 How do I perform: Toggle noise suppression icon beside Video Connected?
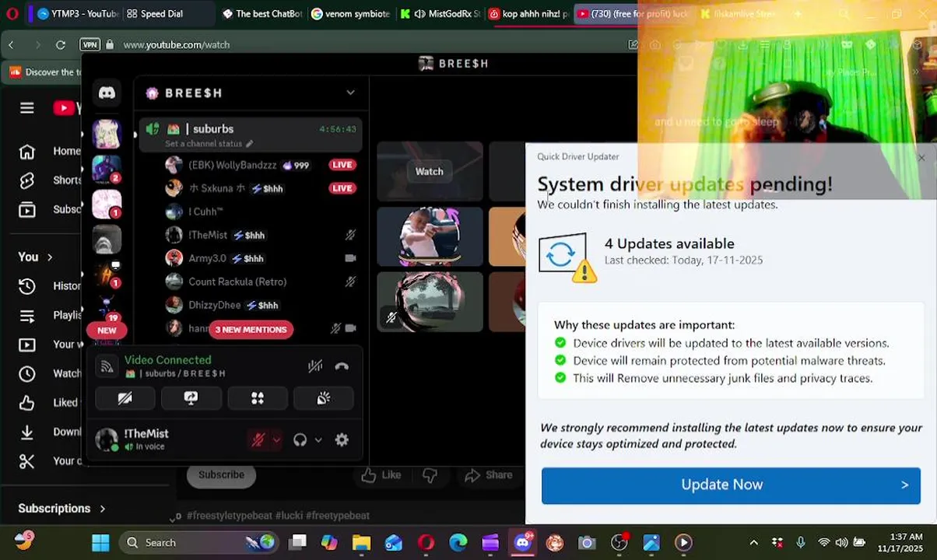click(315, 366)
